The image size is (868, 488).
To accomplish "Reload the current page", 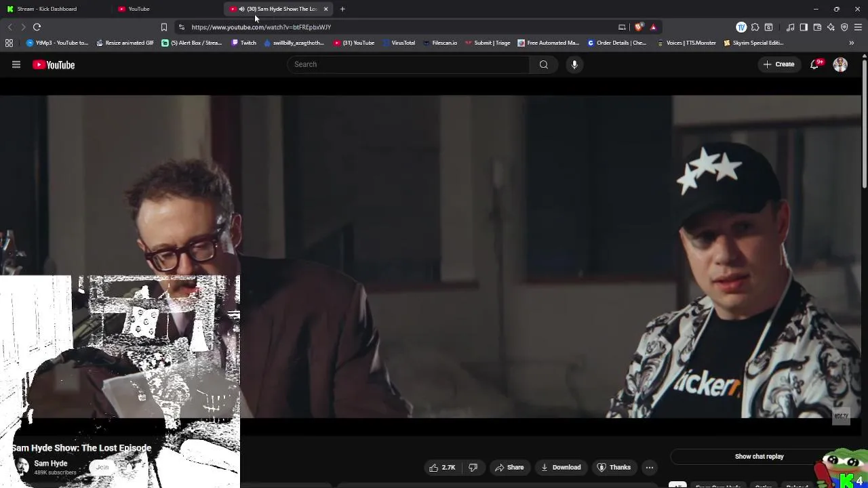I will click(x=37, y=27).
